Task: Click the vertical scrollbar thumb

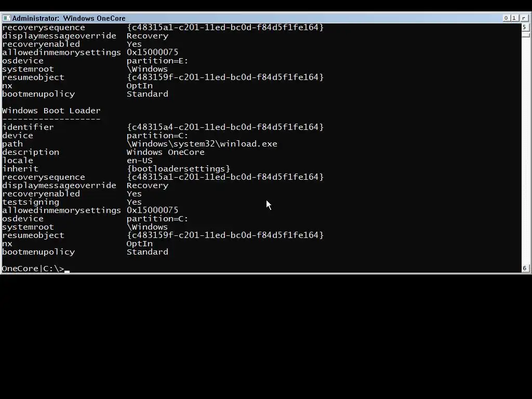Action: (x=525, y=34)
